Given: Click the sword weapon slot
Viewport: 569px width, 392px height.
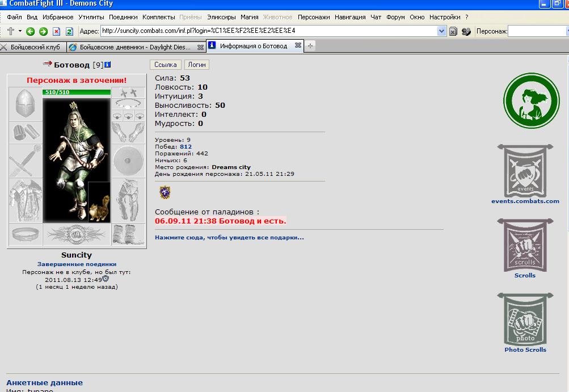Looking at the screenshot, I should pyautogui.click(x=26, y=161).
